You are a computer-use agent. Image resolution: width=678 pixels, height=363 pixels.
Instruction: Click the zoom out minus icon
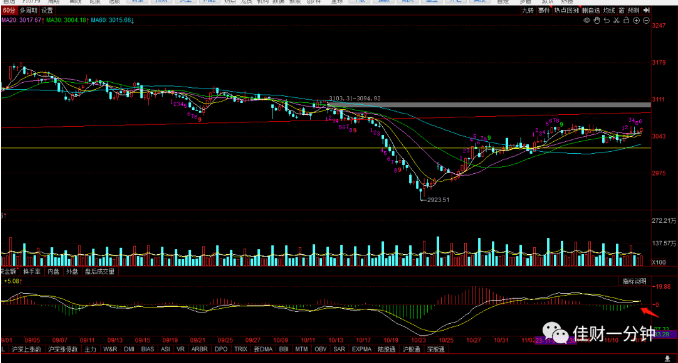point(646,20)
